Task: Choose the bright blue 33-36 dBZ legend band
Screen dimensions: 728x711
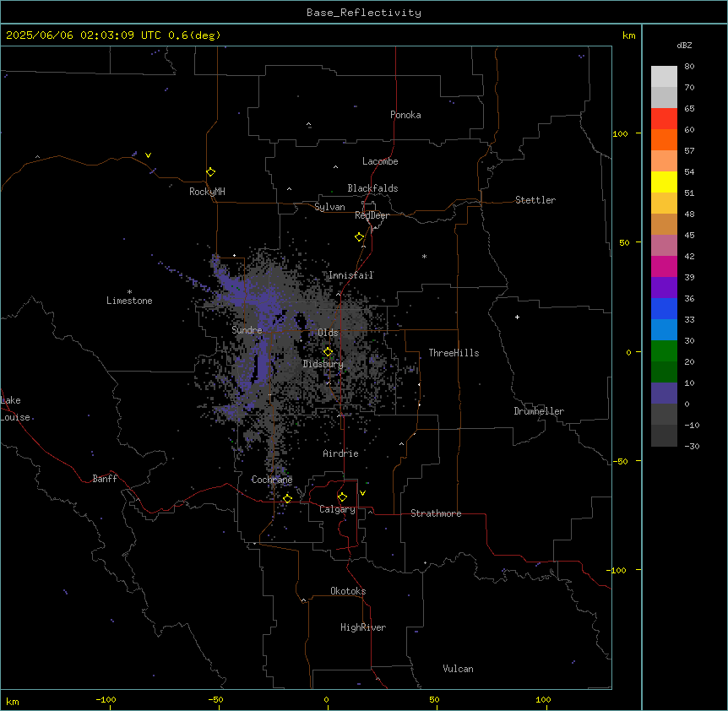Action: coord(664,308)
